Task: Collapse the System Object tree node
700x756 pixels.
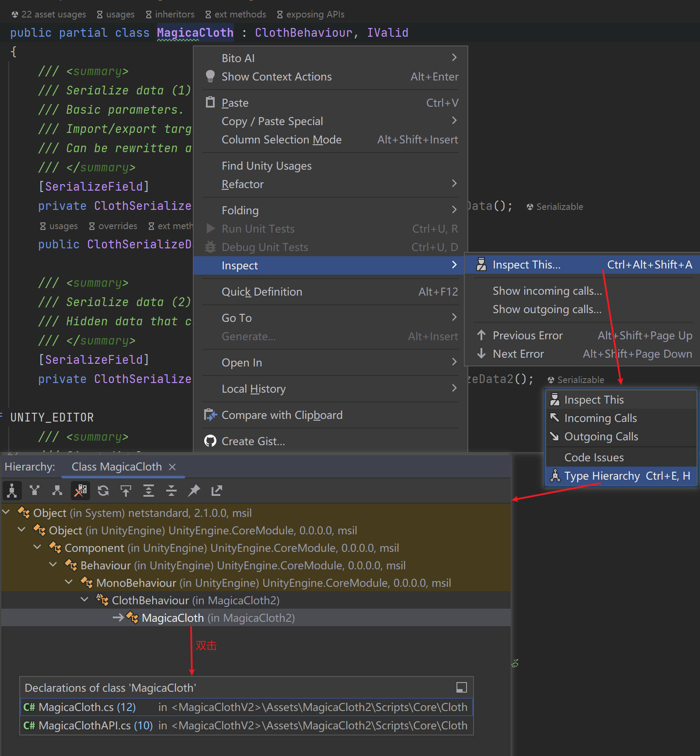Action: 6,512
